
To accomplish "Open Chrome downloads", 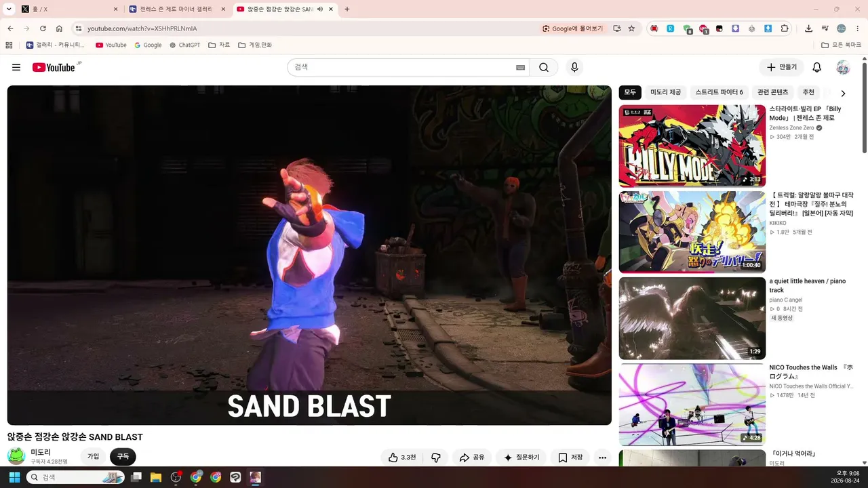I will (809, 28).
